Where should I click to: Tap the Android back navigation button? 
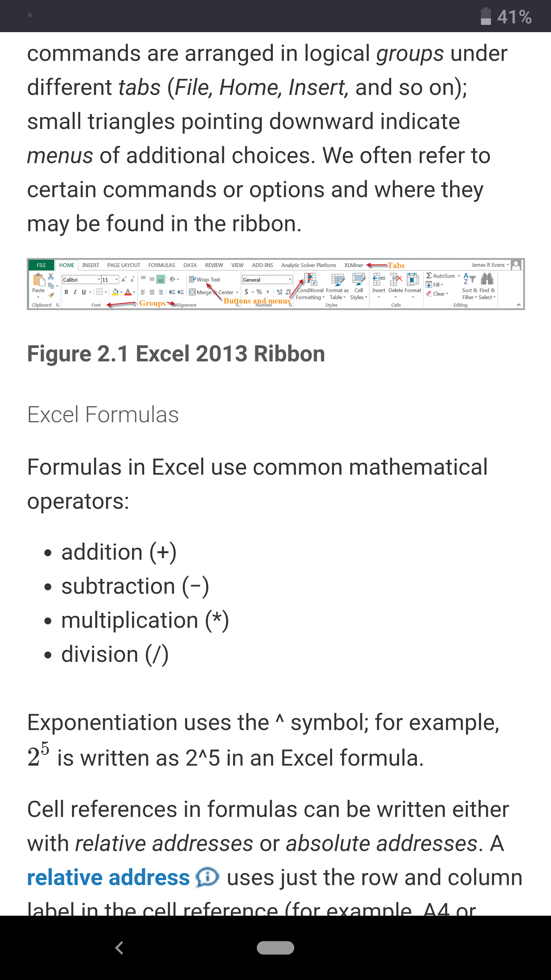coord(119,948)
